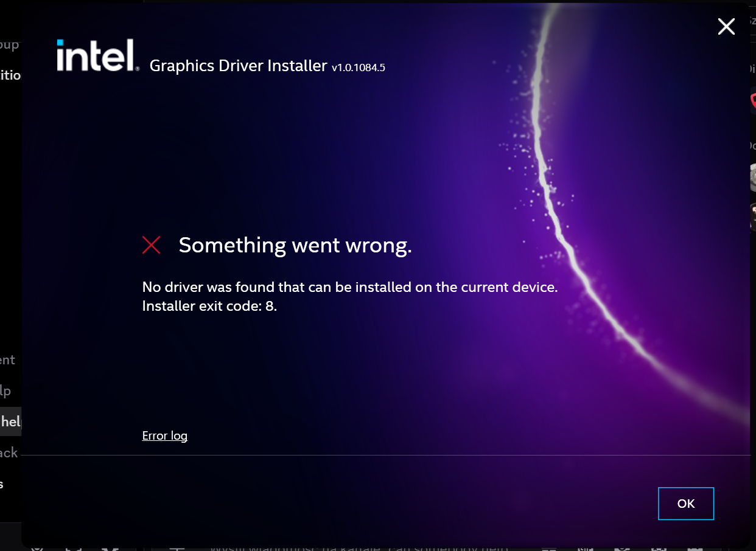The height and width of the screenshot is (551, 756).
Task: Click the red X error icon
Action: pyautogui.click(x=151, y=245)
